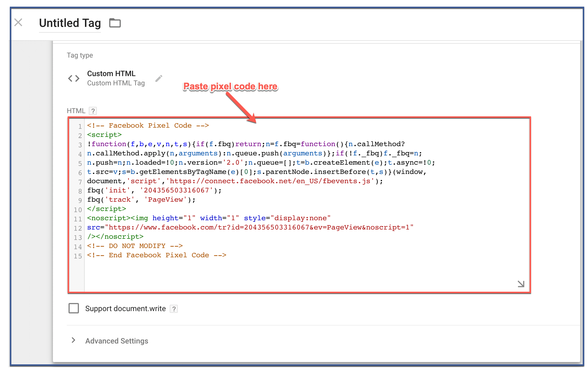
Task: Click line number 15 in the gutter
Action: click(77, 256)
